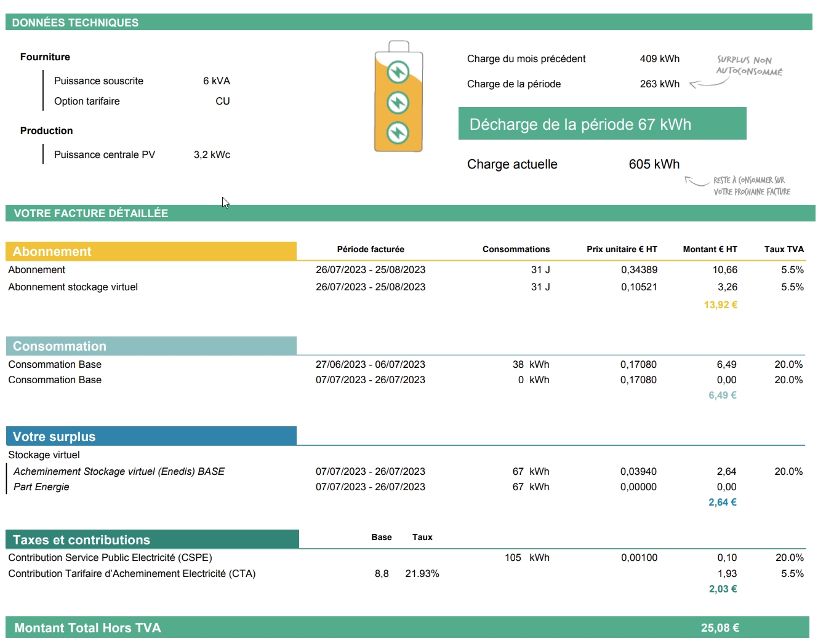Select the blue 'Votre surplus' section header
This screenshot has height=644, width=818.
tap(151, 436)
